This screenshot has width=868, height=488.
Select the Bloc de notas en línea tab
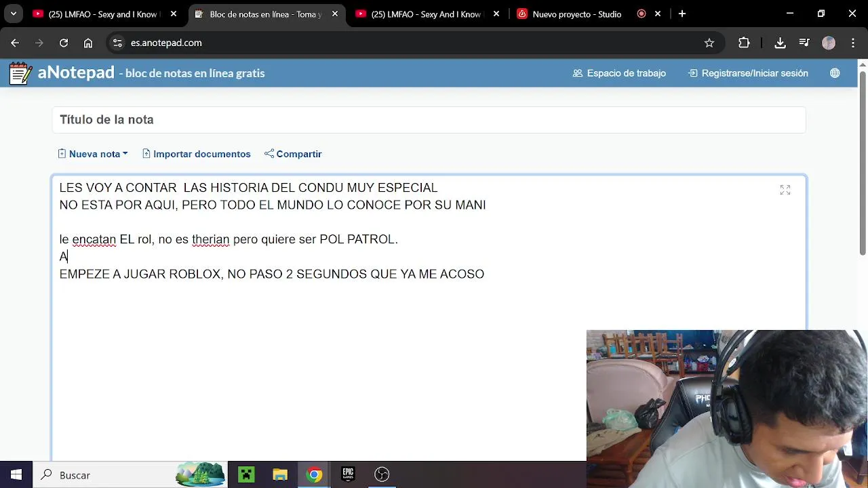pyautogui.click(x=265, y=14)
